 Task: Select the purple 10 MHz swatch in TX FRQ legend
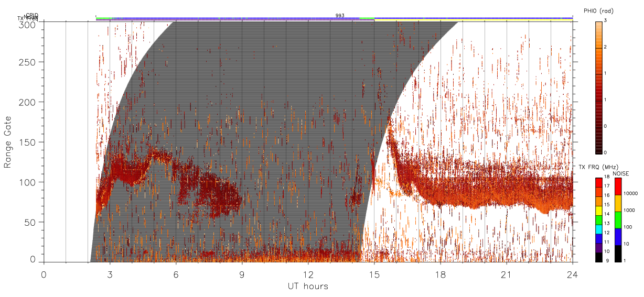pyautogui.click(x=598, y=248)
